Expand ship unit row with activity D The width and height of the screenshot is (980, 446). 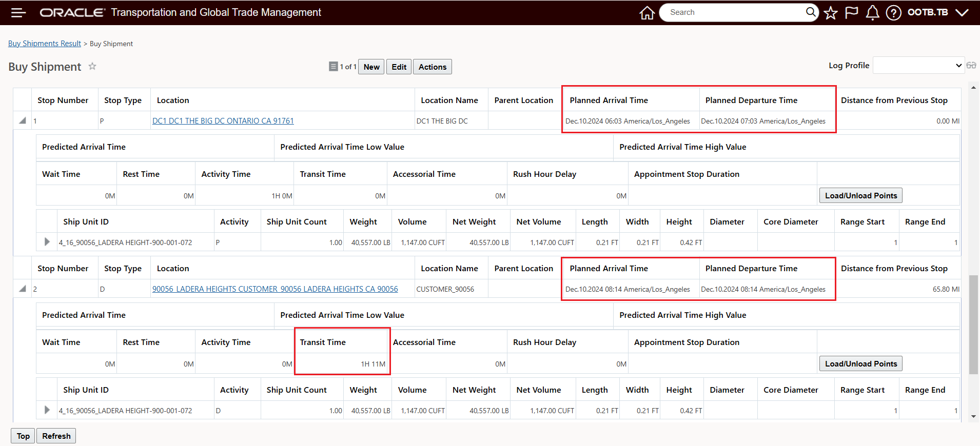[47, 410]
